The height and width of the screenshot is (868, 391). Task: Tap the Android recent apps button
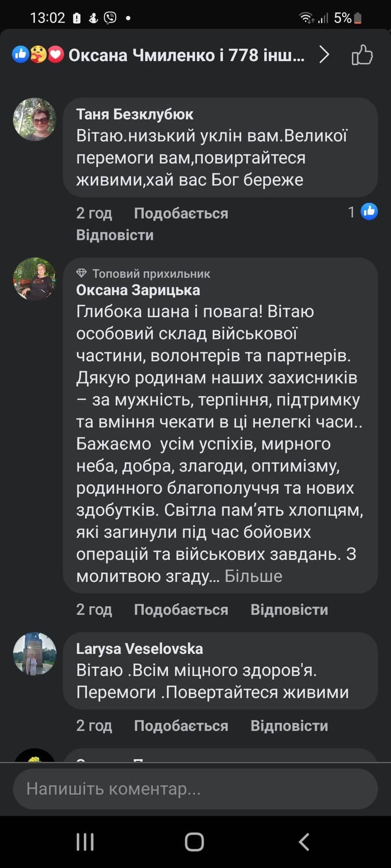[x=85, y=842]
